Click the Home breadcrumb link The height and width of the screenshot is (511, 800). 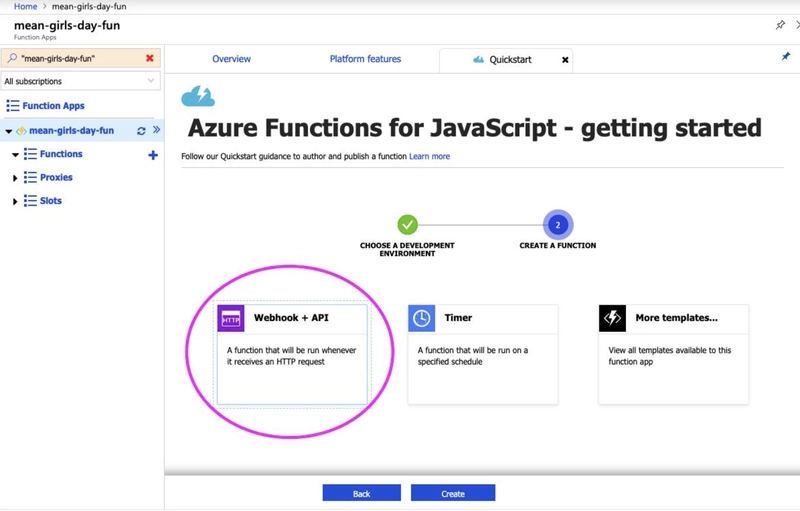point(26,7)
